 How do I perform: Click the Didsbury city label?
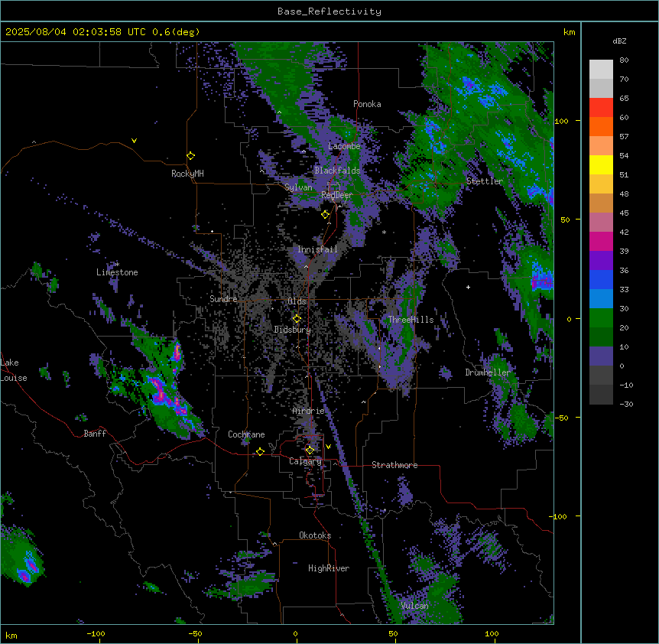(293, 330)
